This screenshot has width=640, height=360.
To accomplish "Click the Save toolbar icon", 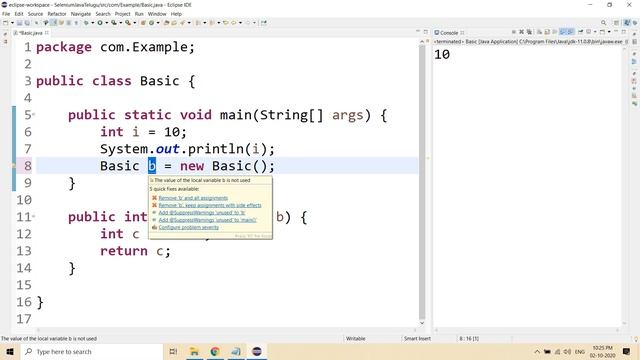I will point(19,23).
